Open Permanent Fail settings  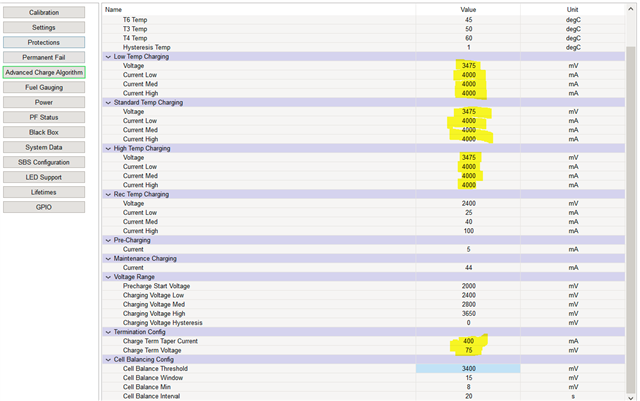44,58
